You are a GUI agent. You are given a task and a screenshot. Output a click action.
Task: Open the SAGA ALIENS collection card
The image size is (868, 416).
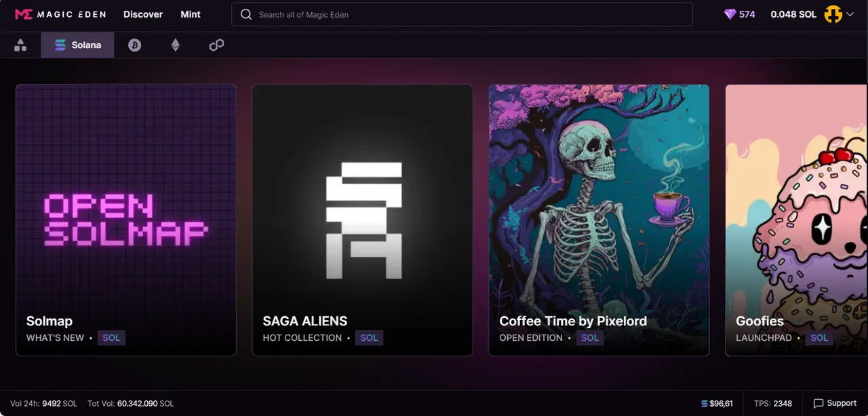pos(362,220)
